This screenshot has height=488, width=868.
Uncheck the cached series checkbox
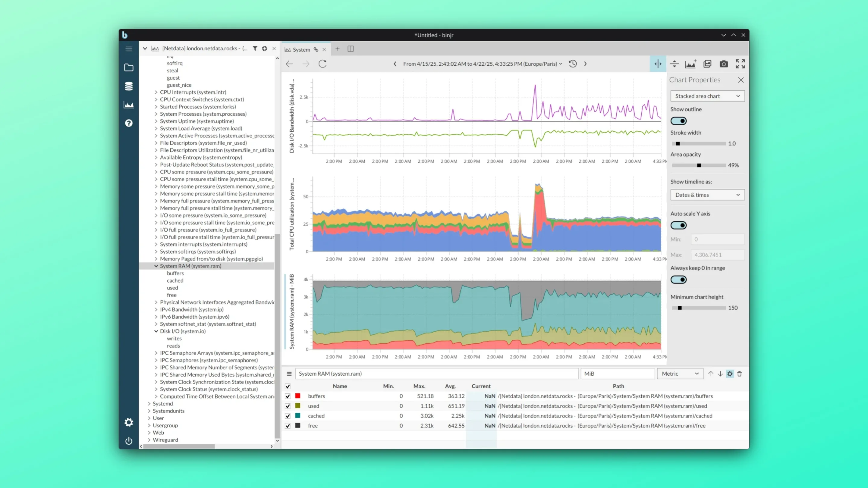tap(288, 416)
